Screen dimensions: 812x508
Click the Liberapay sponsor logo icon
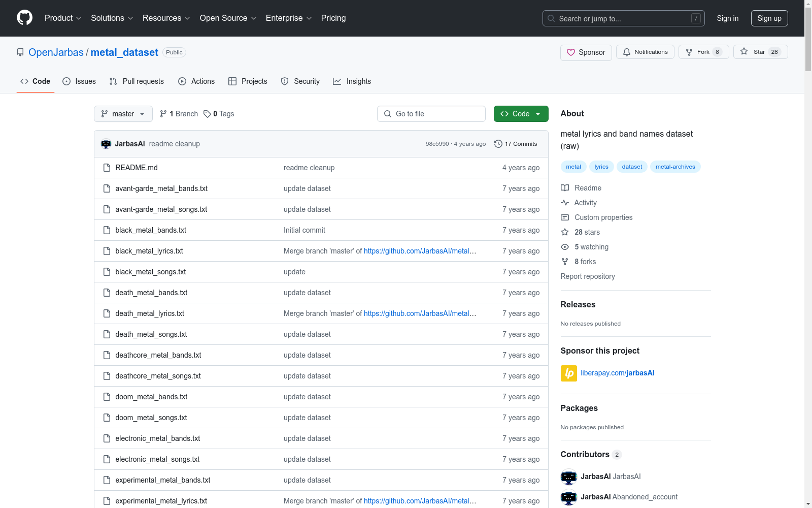569,373
